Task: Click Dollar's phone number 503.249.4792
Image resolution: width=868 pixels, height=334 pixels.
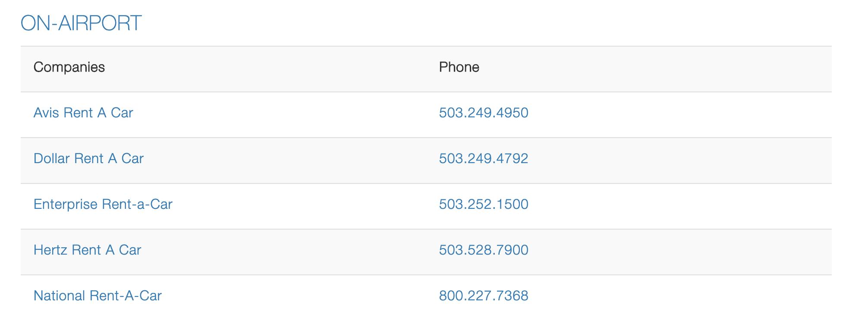Action: (x=483, y=159)
